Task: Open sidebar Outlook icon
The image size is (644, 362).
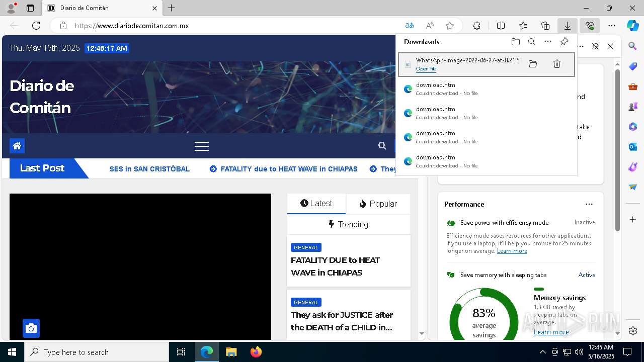Action: tap(633, 147)
